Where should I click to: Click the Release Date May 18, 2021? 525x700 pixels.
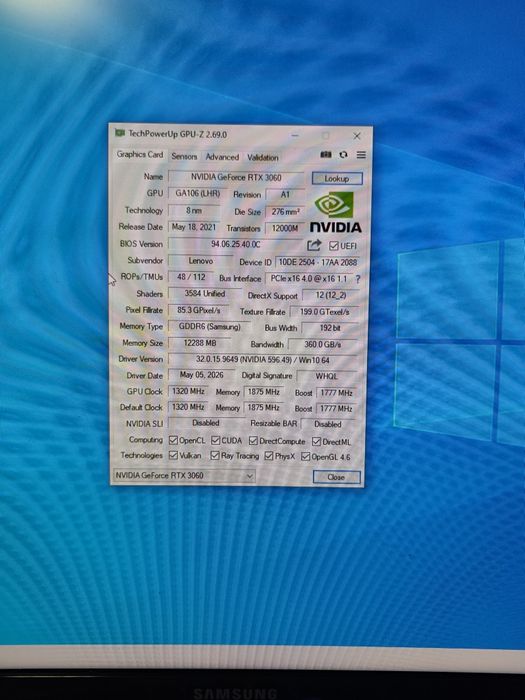[x=194, y=227]
